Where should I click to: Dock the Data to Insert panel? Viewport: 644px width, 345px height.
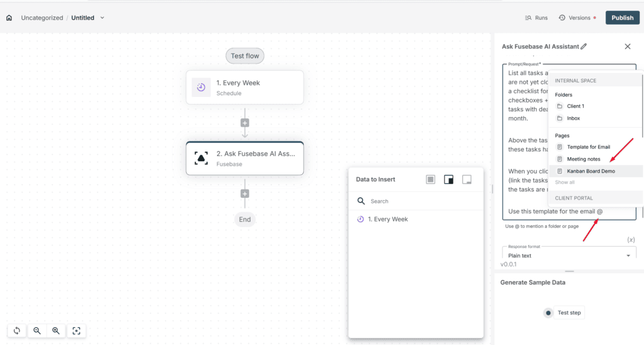tap(448, 179)
